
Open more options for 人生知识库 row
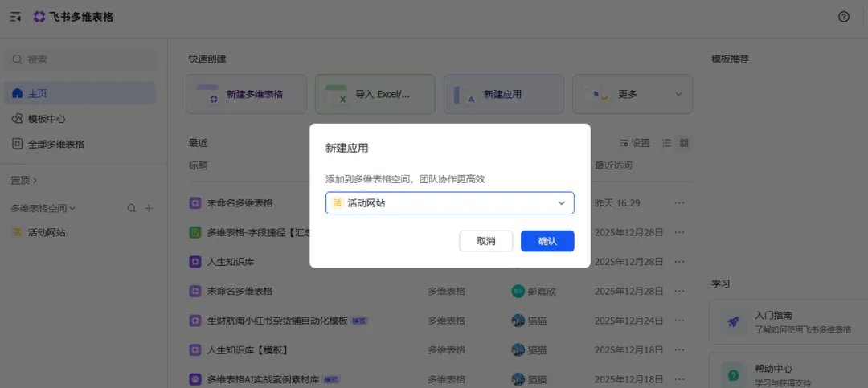coord(680,261)
